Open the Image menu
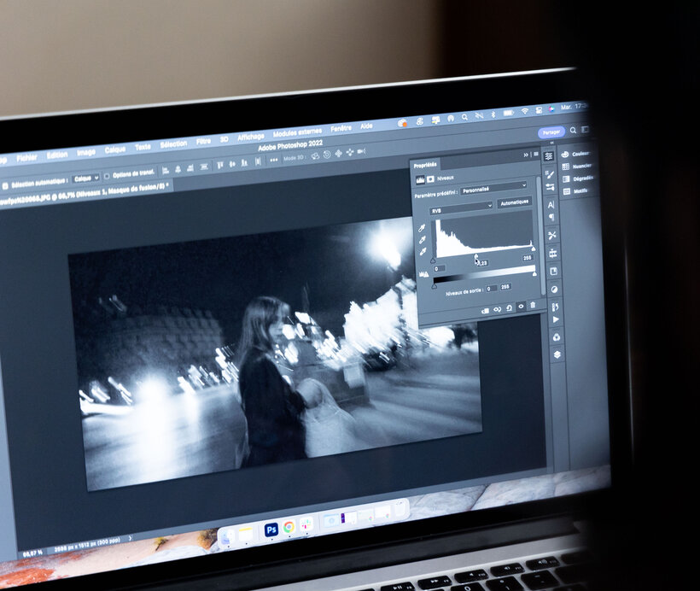Screen dimensions: 700x591 click(x=86, y=152)
